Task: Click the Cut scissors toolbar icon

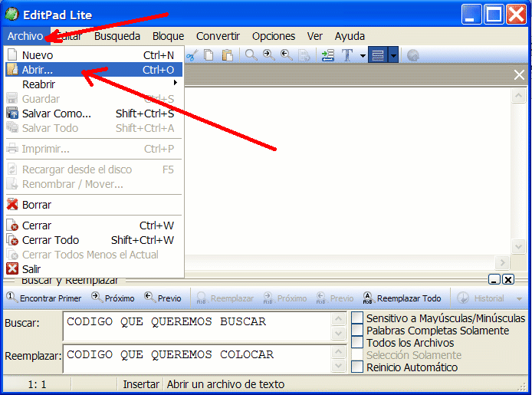Action: 192,55
